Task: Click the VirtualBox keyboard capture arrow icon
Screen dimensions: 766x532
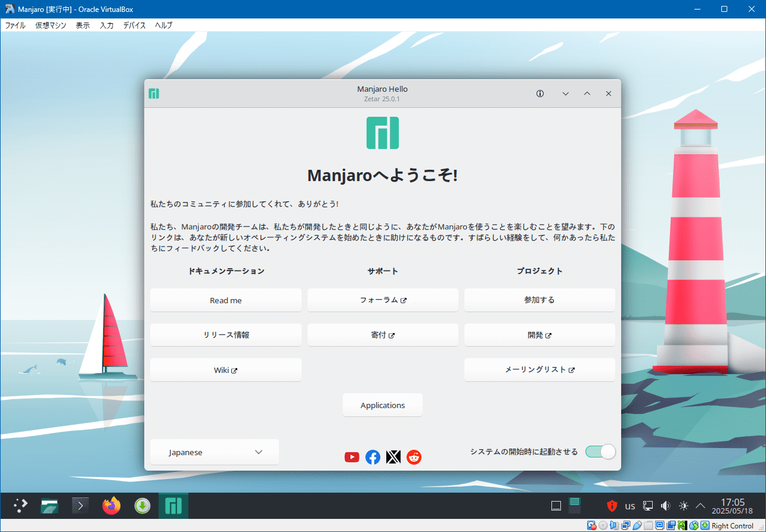Action: (705, 525)
